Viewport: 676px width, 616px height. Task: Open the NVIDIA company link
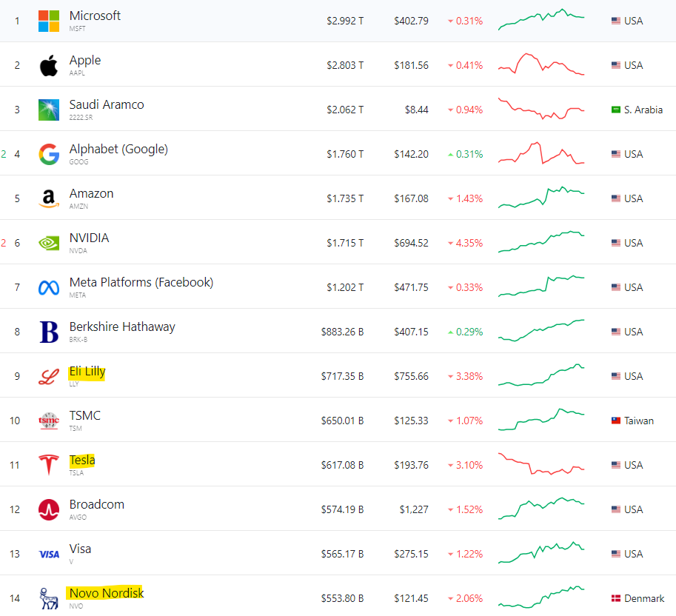[x=90, y=238]
